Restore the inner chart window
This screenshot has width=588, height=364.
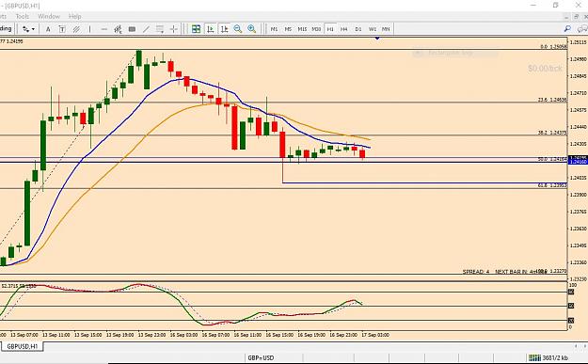pyautogui.click(x=577, y=17)
